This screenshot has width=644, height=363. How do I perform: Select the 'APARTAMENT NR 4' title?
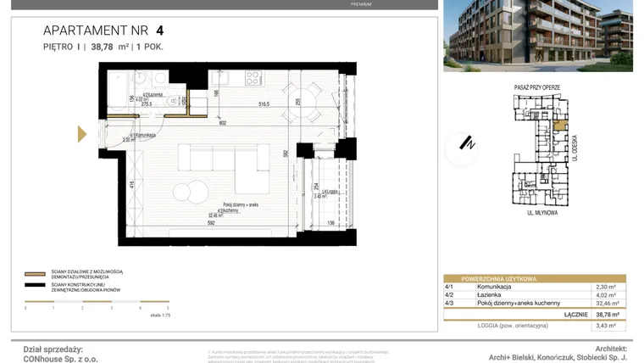(103, 31)
